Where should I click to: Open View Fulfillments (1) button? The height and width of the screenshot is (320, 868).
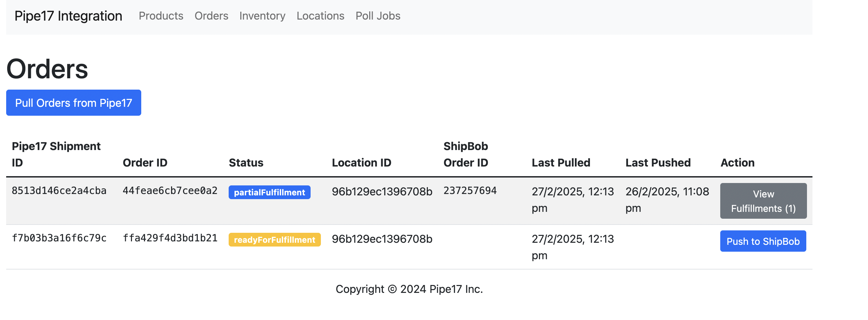click(x=763, y=201)
